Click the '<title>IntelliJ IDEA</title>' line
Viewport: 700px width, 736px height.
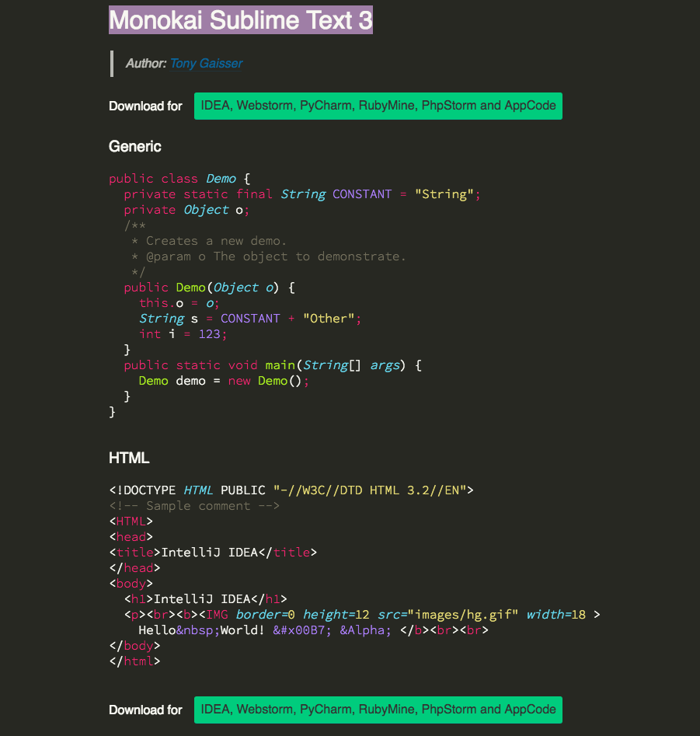(213, 553)
